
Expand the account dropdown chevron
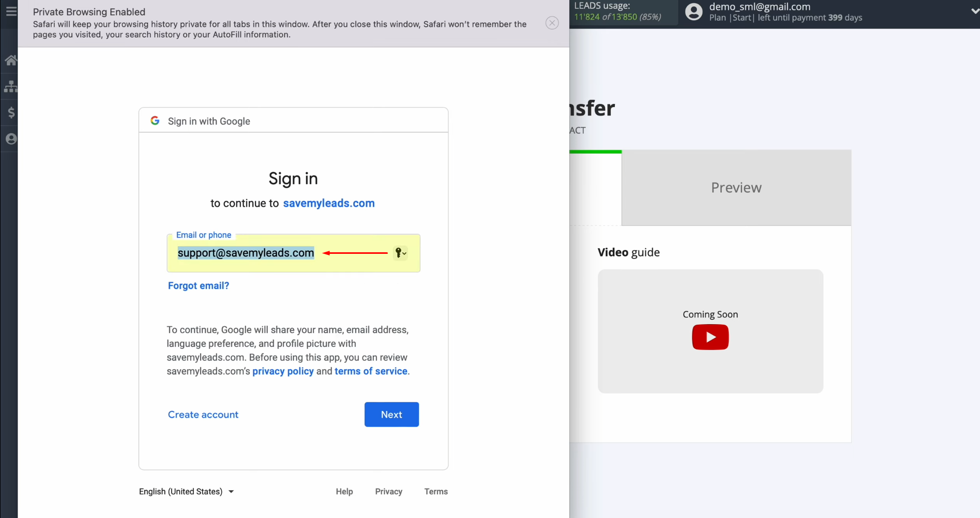coord(974,11)
